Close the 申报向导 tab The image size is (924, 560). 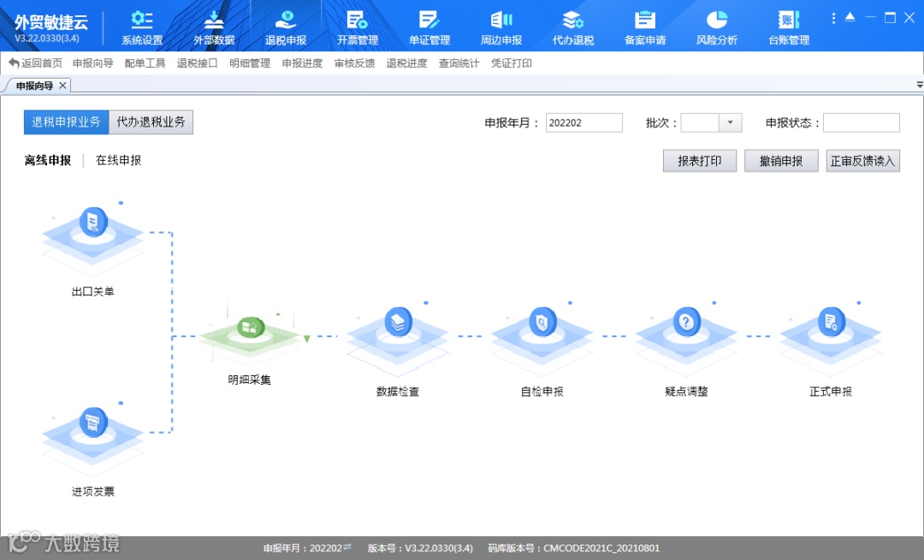(62, 85)
